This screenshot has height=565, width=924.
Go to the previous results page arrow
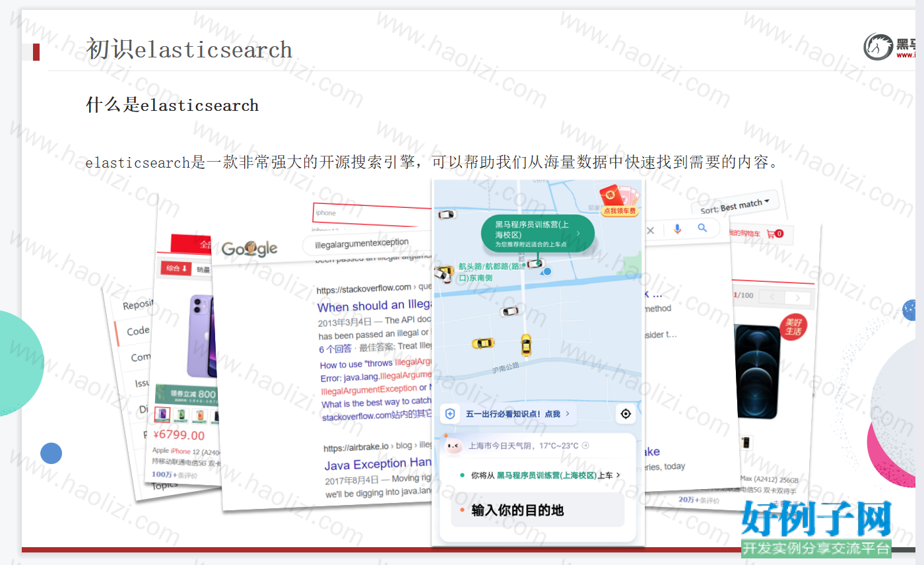click(x=770, y=296)
